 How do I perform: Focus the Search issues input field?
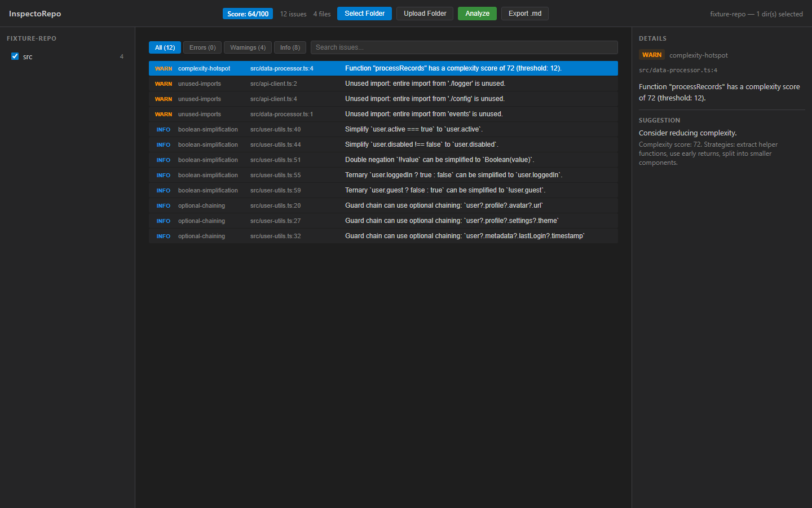pos(464,47)
